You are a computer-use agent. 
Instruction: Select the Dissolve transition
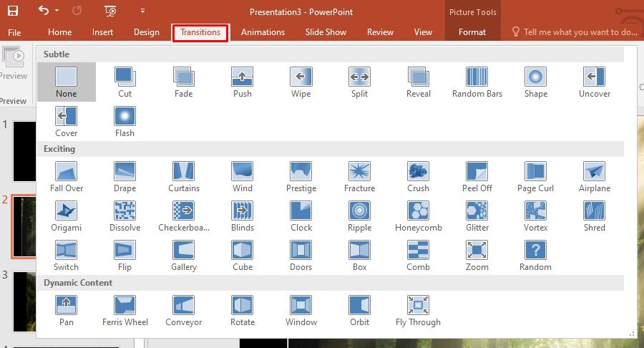(x=125, y=216)
